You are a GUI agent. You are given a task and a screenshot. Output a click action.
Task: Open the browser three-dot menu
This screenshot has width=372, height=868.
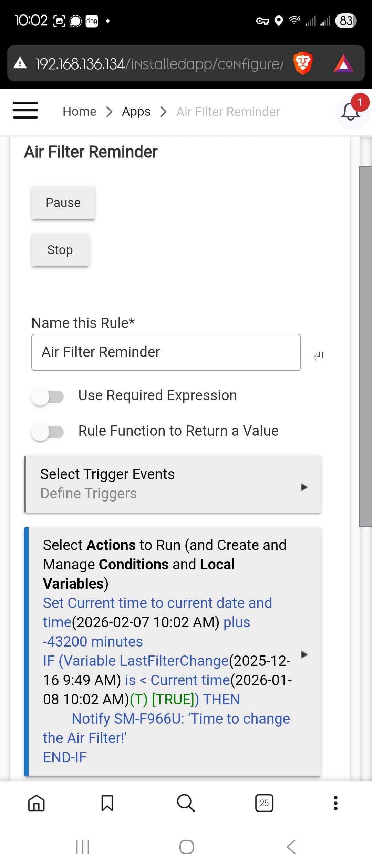[335, 803]
